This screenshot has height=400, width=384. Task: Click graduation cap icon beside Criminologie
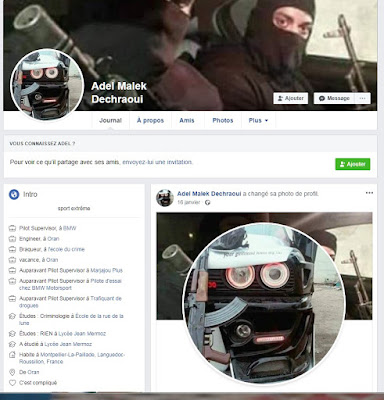pyautogui.click(x=12, y=316)
